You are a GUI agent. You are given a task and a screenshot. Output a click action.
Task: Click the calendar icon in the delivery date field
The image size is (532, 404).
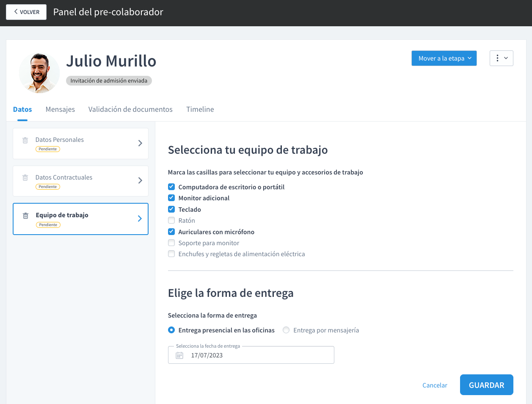point(179,355)
